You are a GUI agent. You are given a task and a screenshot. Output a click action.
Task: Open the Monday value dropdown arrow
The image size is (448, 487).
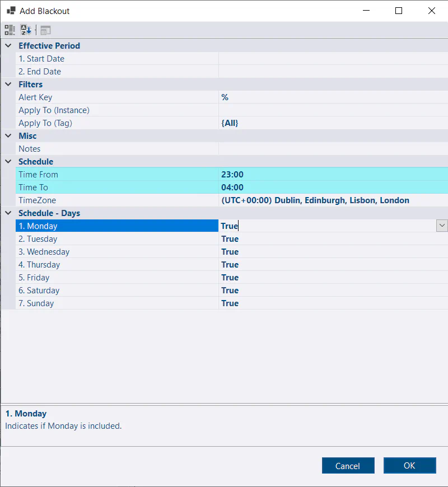[442, 226]
